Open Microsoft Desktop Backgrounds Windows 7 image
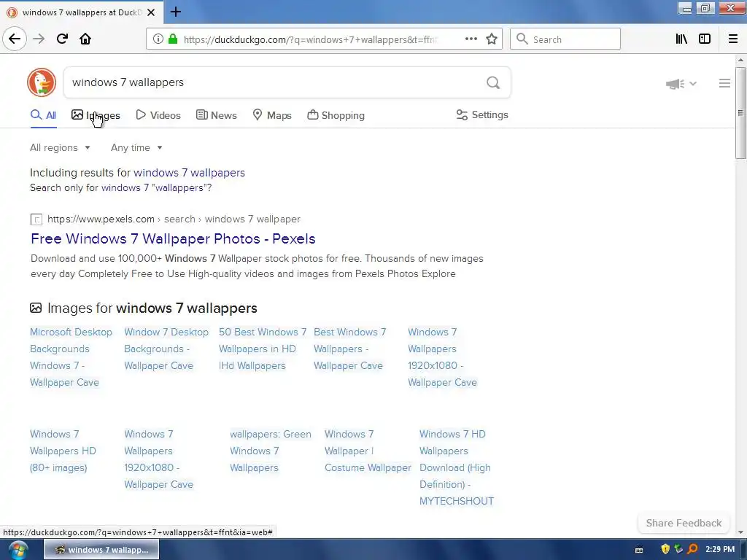747x560 pixels. pyautogui.click(x=71, y=357)
